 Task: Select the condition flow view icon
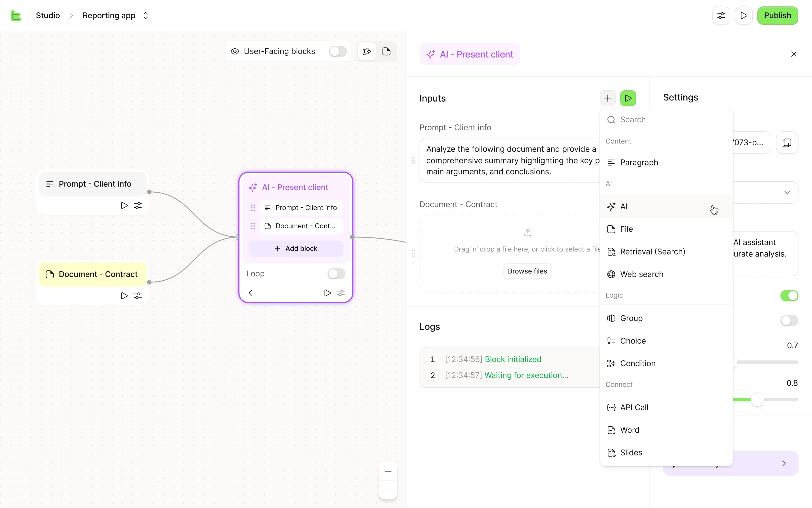[367, 51]
